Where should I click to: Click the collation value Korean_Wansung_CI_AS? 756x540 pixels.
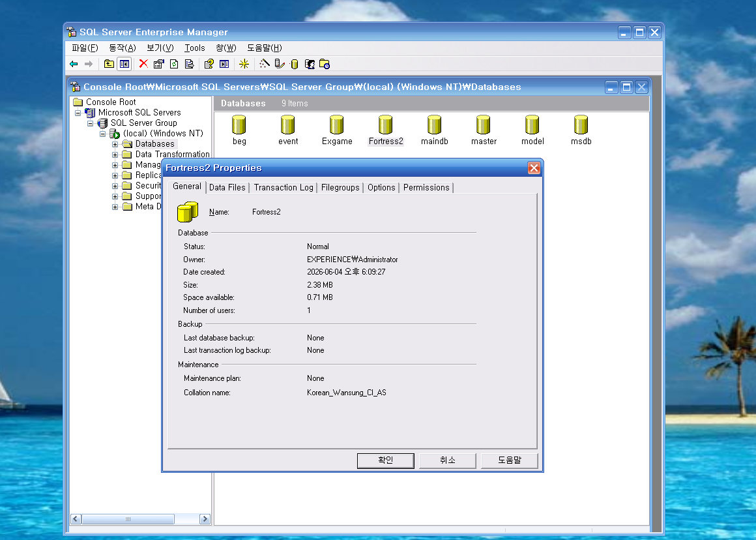point(347,393)
